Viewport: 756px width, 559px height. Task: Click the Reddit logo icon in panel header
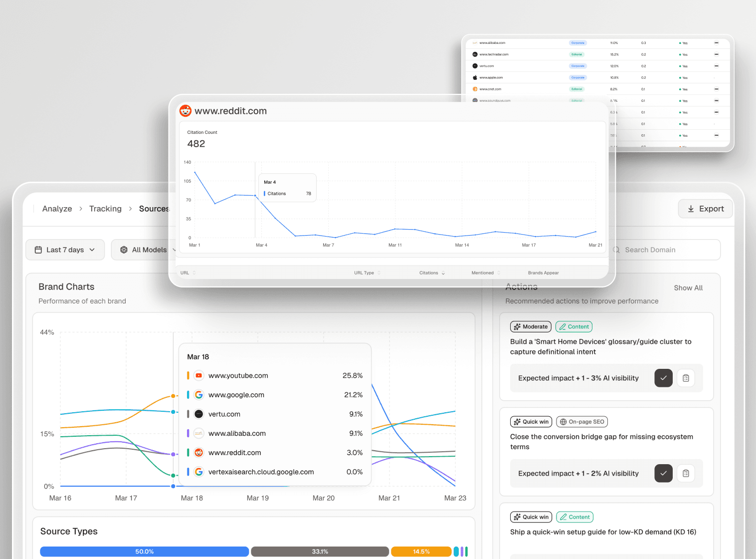click(186, 111)
